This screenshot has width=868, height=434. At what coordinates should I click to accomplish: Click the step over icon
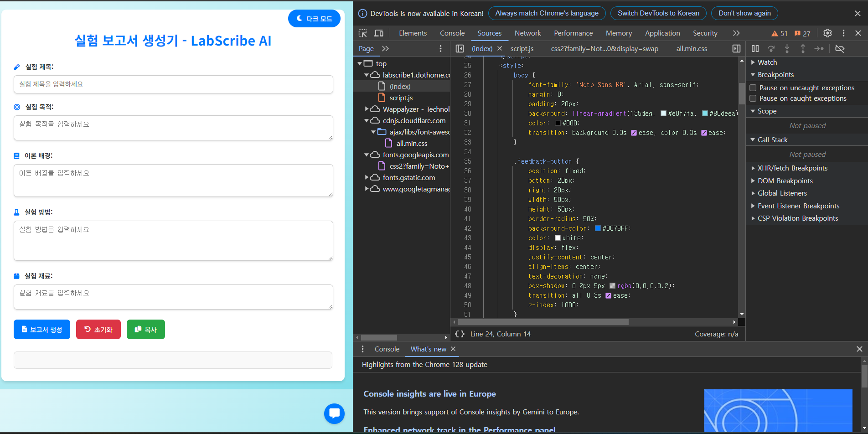point(771,48)
